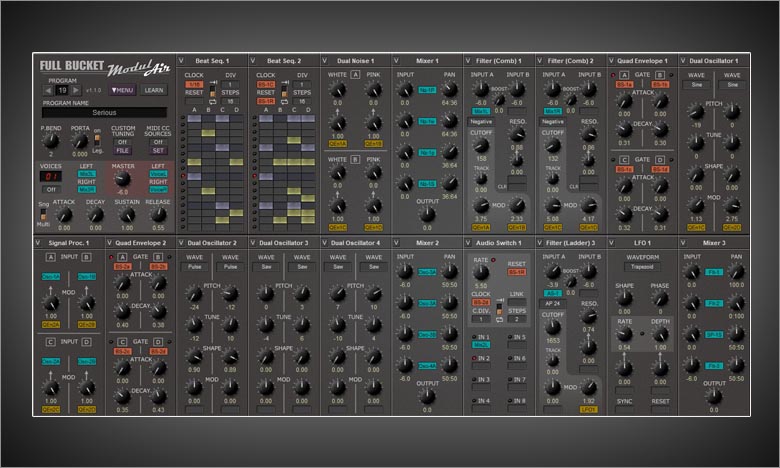The width and height of the screenshot is (780, 468).
Task: Click the program name field Serious
Action: [x=104, y=112]
